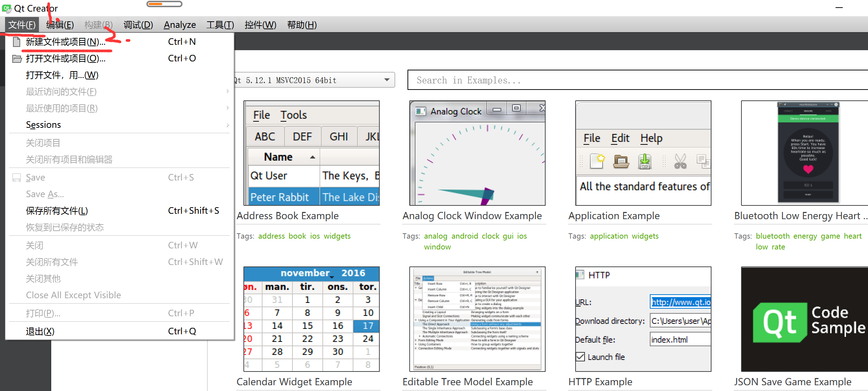Open the Address Book Example thumbnail
The width and height of the screenshot is (868, 391).
click(312, 155)
